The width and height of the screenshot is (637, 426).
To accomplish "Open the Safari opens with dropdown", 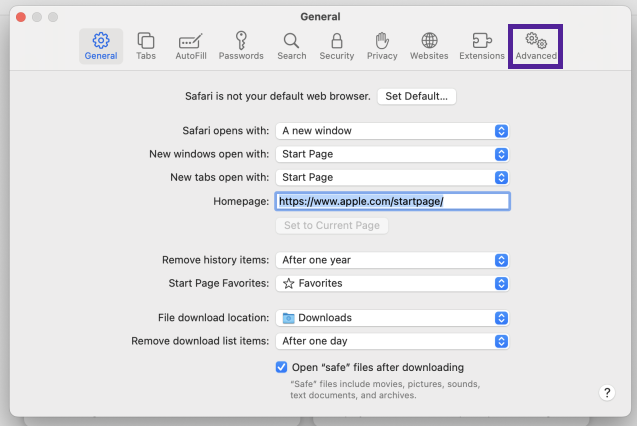I will [x=392, y=131].
